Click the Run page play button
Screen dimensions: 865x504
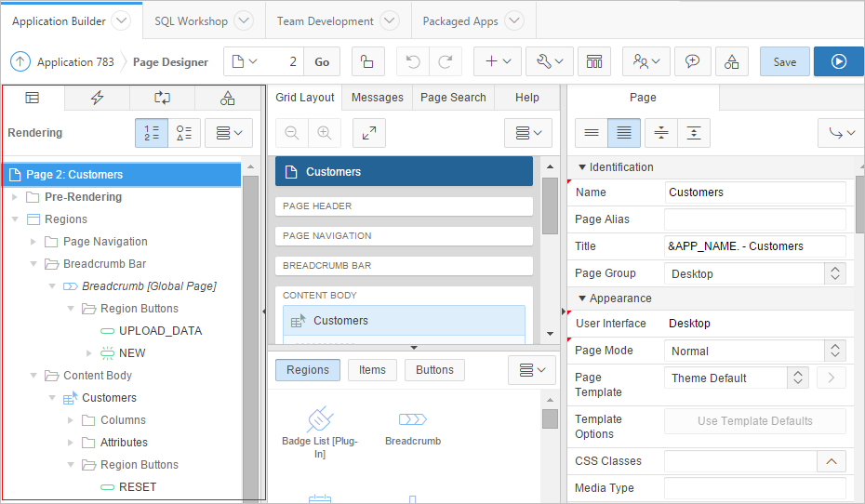pyautogui.click(x=838, y=61)
